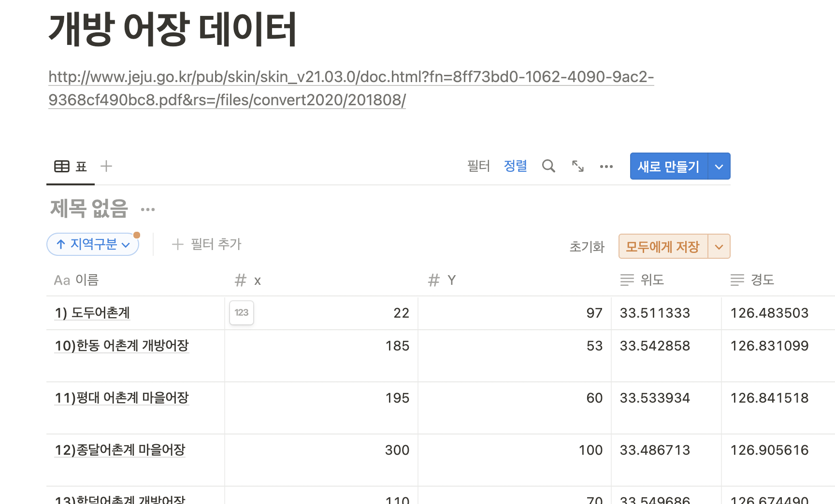The width and height of the screenshot is (835, 504).
Task: Add a new view with plus icon
Action: [106, 166]
